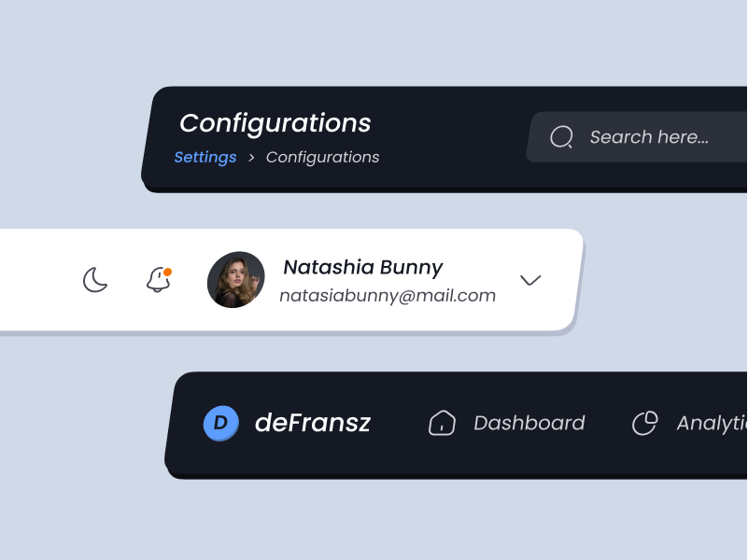
Task: Click the natasiabunny@mail.com email text
Action: (388, 296)
